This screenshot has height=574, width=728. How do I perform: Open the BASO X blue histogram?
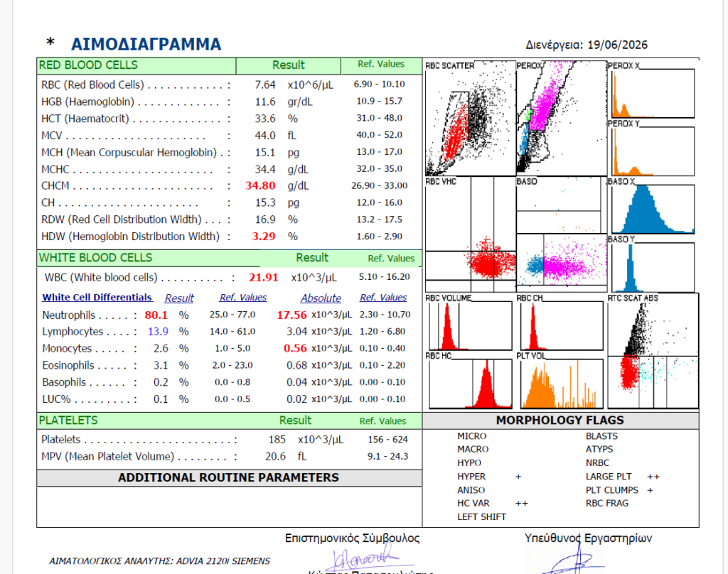tap(653, 207)
